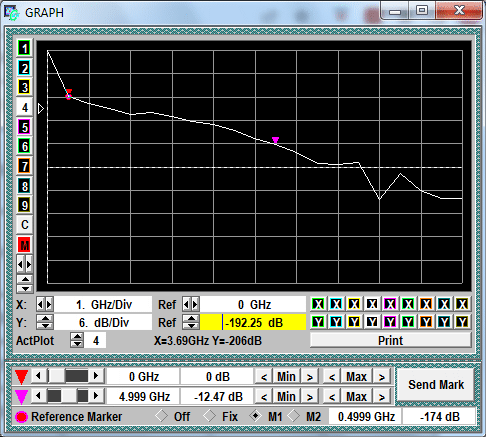Click the horizontal arrows button below M

tap(24, 265)
